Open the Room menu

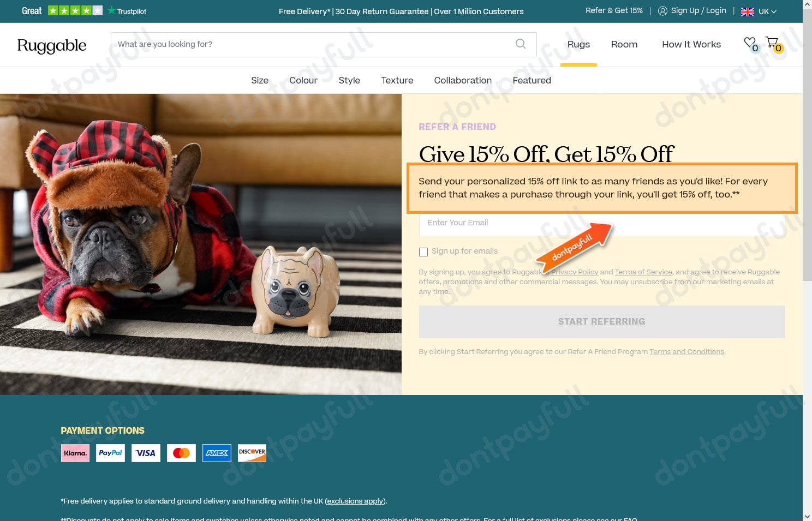[624, 44]
